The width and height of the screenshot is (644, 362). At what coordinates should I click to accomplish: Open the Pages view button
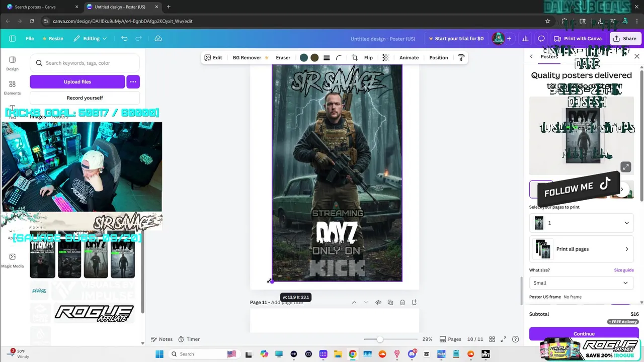pos(450,339)
